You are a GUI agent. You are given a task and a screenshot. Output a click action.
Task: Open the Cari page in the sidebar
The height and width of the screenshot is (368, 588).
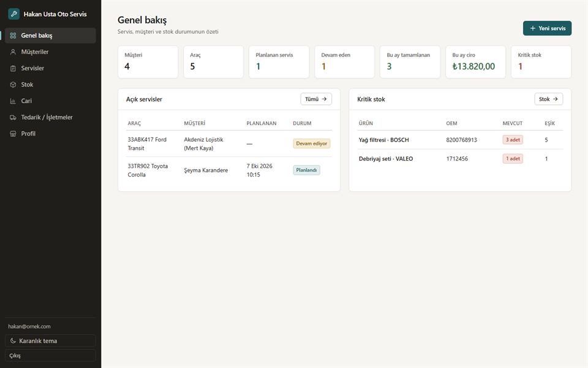click(51, 101)
